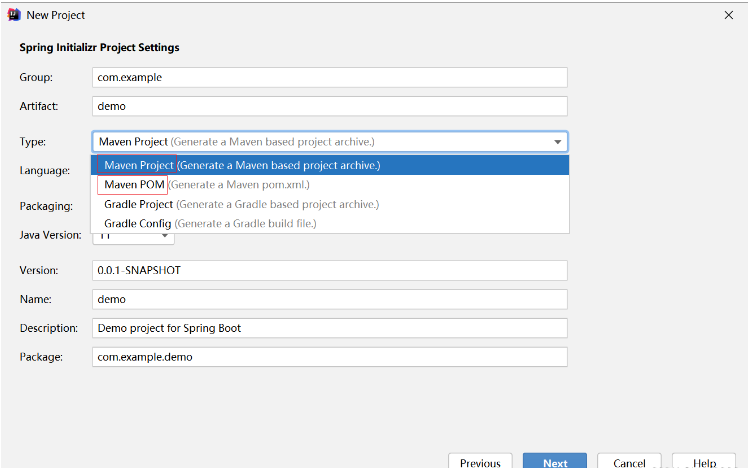Focus the Artifact text field
Viewport: 753px width, 468px height.
pos(330,106)
